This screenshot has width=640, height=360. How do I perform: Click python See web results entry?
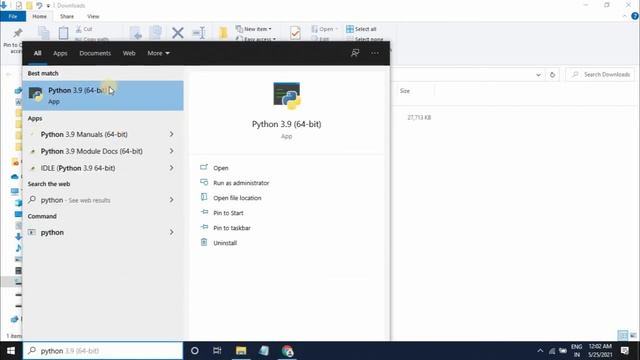[x=76, y=200]
